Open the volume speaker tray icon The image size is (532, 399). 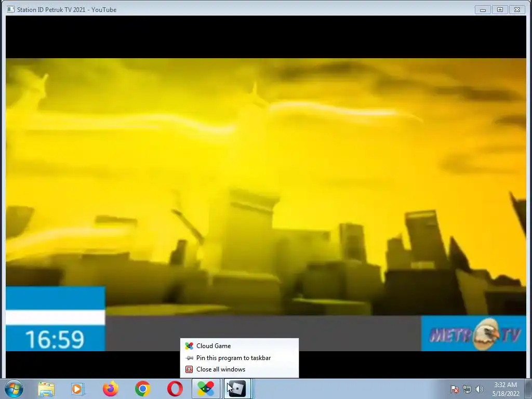point(479,389)
